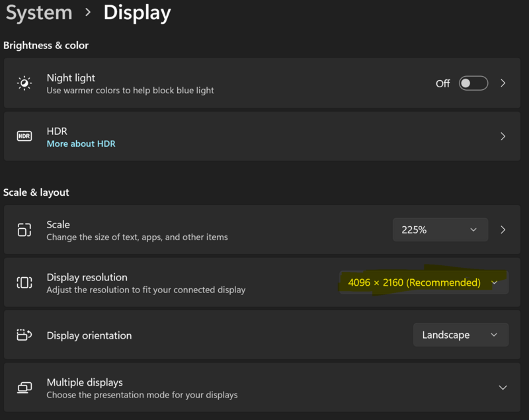Click the Display orientation label
This screenshot has height=420, width=529.
[89, 335]
